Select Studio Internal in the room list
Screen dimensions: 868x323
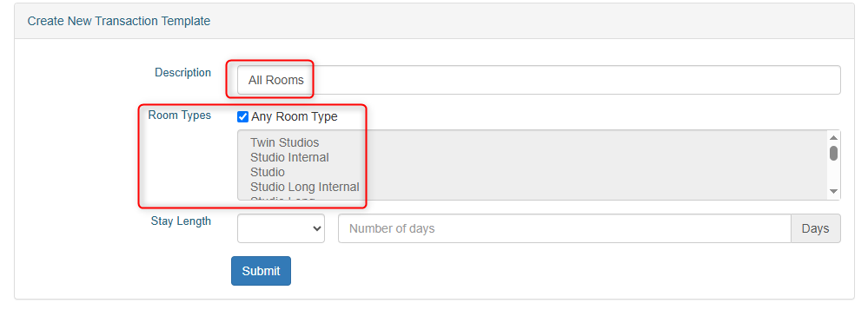pos(289,158)
